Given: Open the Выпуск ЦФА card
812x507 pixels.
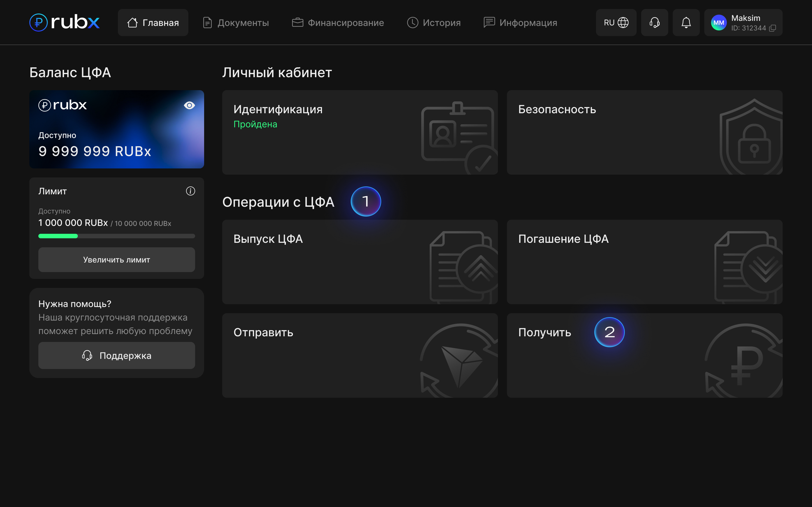Looking at the screenshot, I should click(360, 262).
